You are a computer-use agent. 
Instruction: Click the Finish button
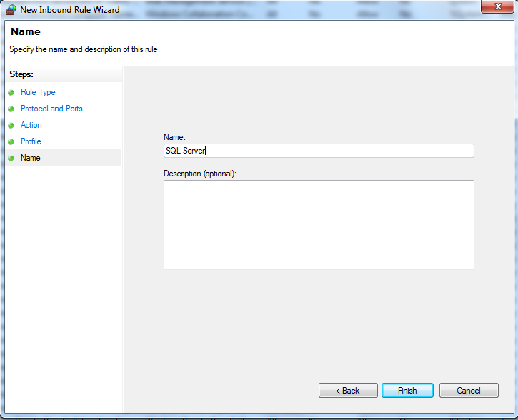point(407,390)
